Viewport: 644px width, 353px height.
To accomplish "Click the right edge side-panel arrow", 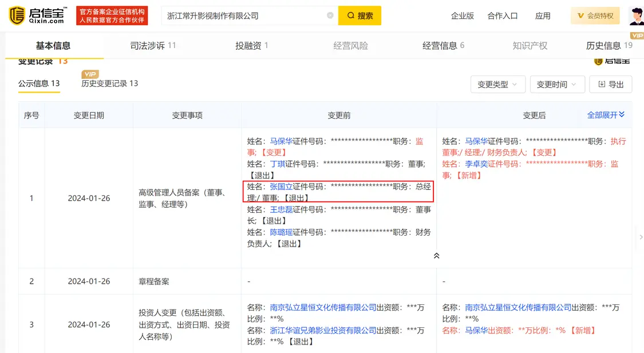I will (640, 237).
